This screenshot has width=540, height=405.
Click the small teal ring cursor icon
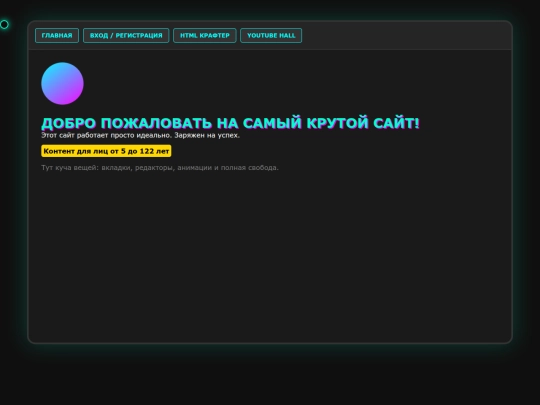tap(4, 24)
